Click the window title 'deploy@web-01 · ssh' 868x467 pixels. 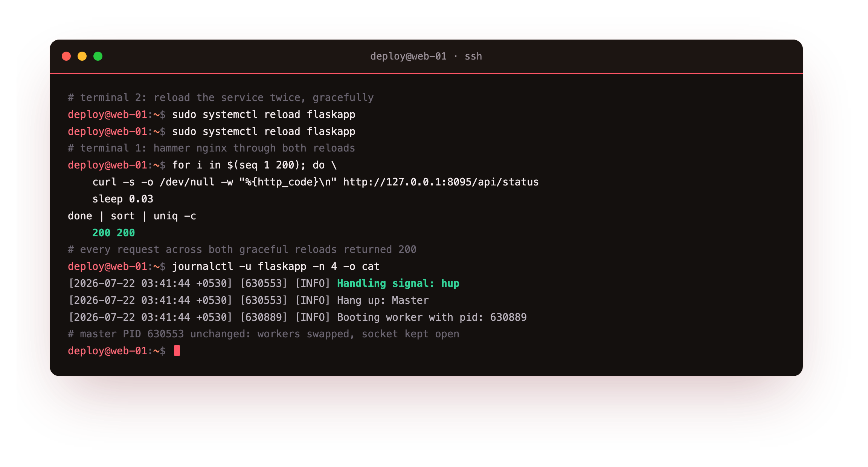click(x=426, y=56)
